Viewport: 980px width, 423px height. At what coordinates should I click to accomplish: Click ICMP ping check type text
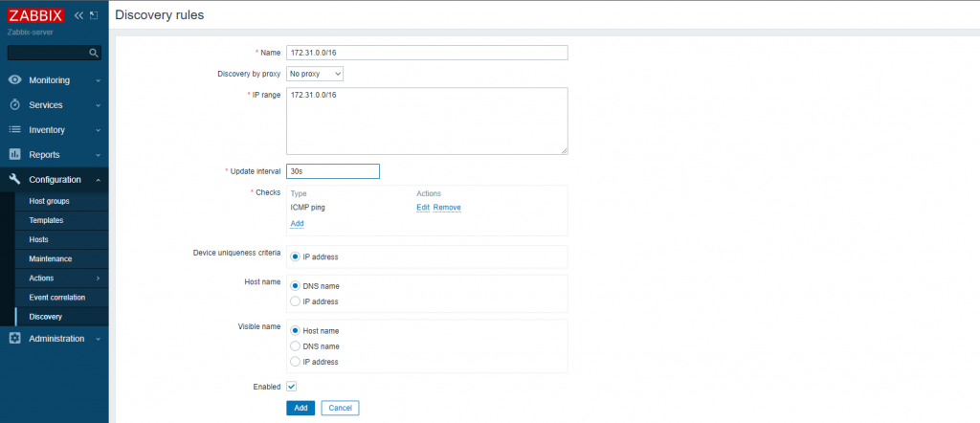click(x=307, y=208)
